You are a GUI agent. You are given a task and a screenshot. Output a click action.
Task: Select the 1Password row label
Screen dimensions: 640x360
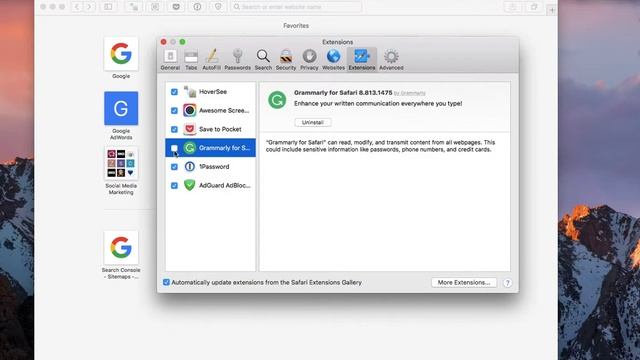tap(214, 167)
